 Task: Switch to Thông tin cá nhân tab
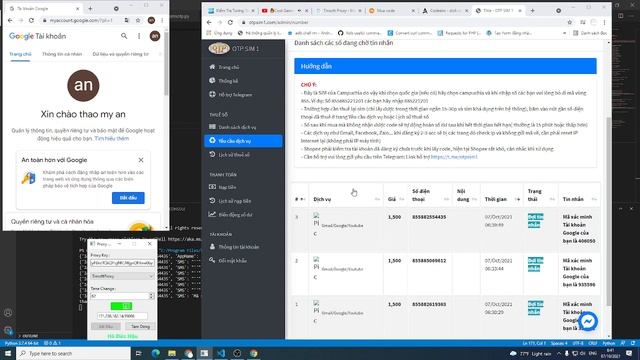point(62,54)
